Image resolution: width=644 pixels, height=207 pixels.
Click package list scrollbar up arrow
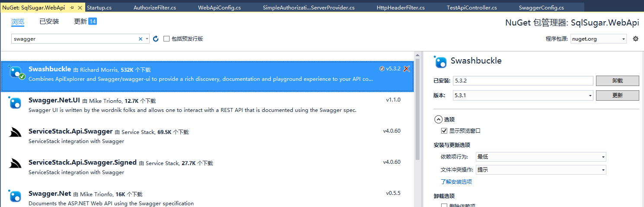pyautogui.click(x=417, y=55)
